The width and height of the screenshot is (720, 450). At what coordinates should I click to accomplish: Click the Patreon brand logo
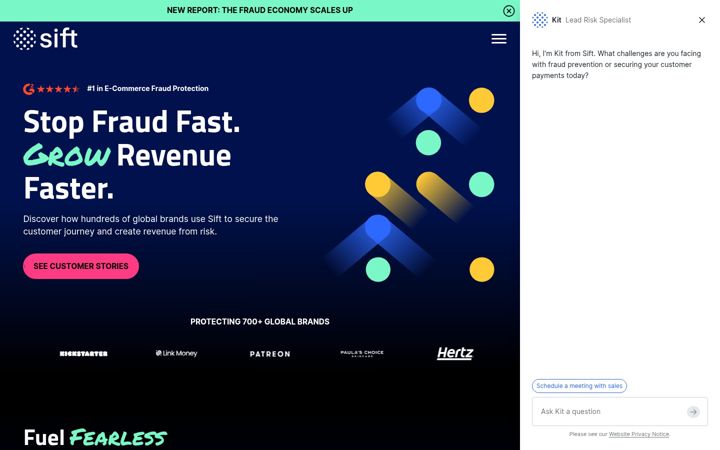coord(270,354)
